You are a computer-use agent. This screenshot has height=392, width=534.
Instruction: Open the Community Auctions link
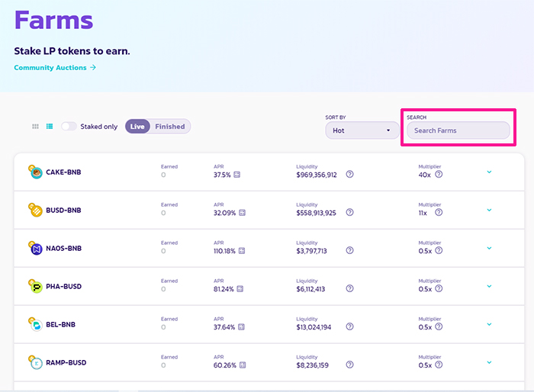[55, 67]
